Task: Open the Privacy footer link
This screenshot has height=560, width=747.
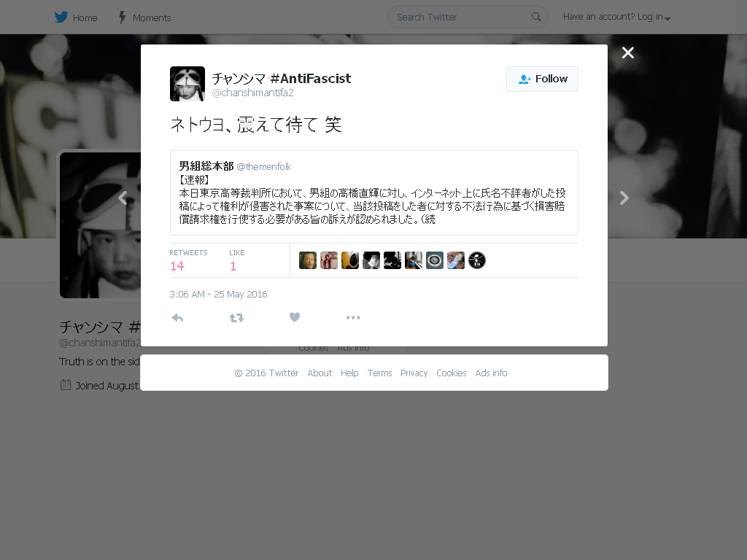Action: pyautogui.click(x=414, y=373)
